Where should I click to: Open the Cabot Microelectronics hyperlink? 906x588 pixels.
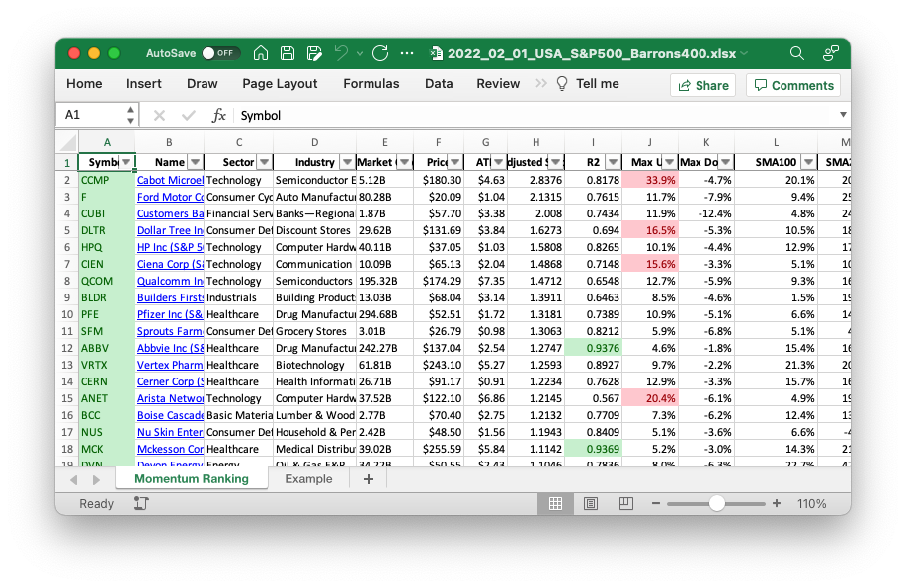[170, 181]
